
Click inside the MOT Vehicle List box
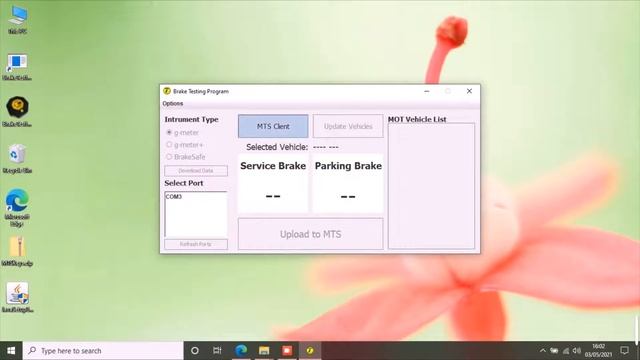click(431, 186)
